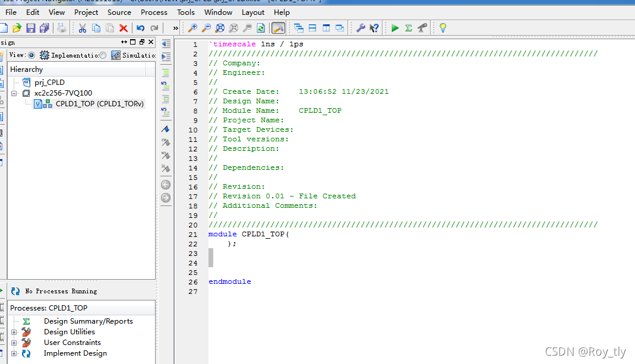Print the source file
The image size is (635, 364).
click(x=62, y=28)
